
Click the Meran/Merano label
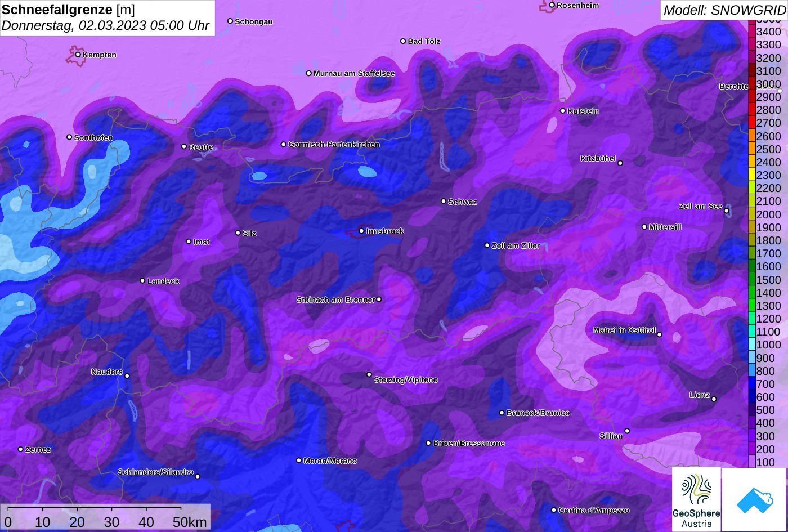pyautogui.click(x=330, y=461)
